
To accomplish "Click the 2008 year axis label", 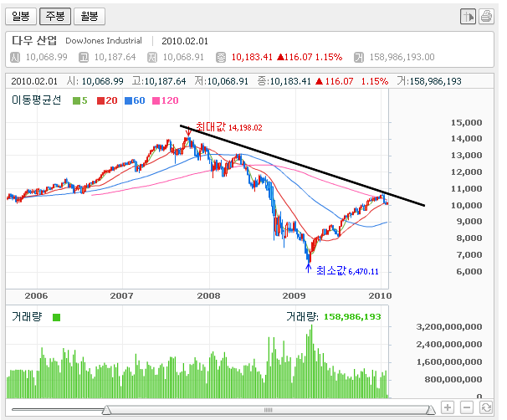I will 208,296.
